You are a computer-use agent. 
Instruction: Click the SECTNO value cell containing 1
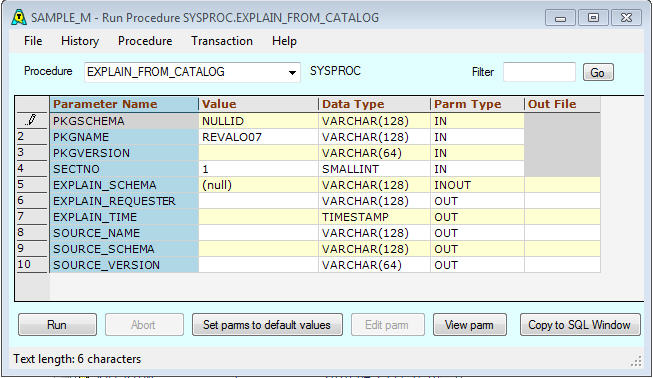coord(259,169)
